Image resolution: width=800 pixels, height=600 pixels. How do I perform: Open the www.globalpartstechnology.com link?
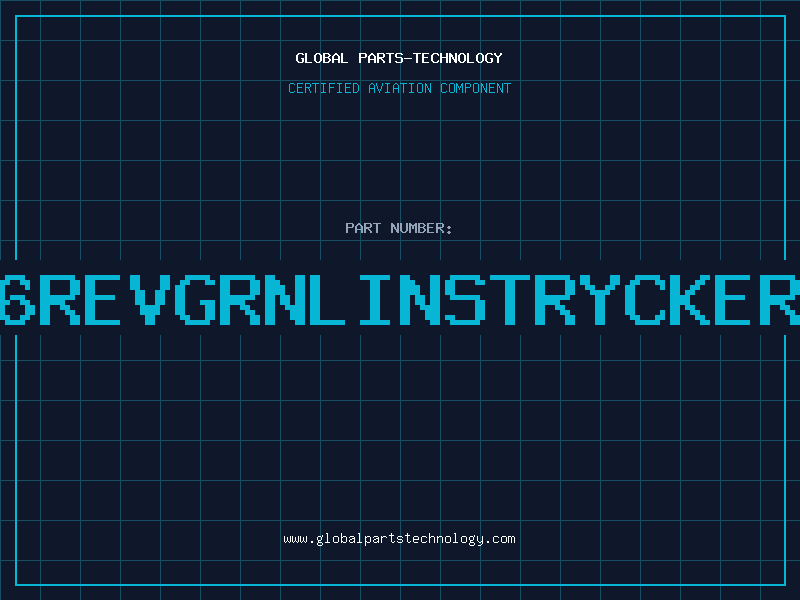[399, 539]
